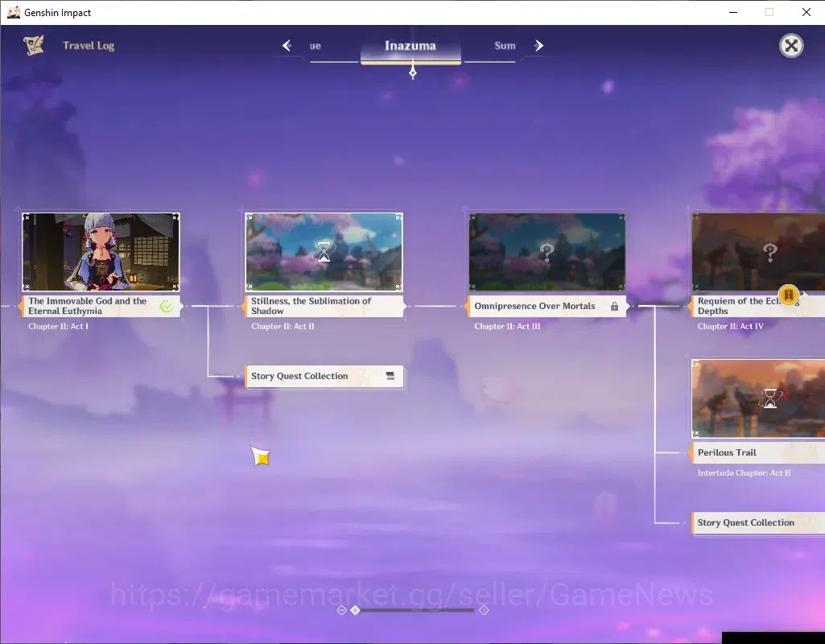Select Requiem of the Echoing Depths label
This screenshot has width=825, height=644.
tap(757, 306)
